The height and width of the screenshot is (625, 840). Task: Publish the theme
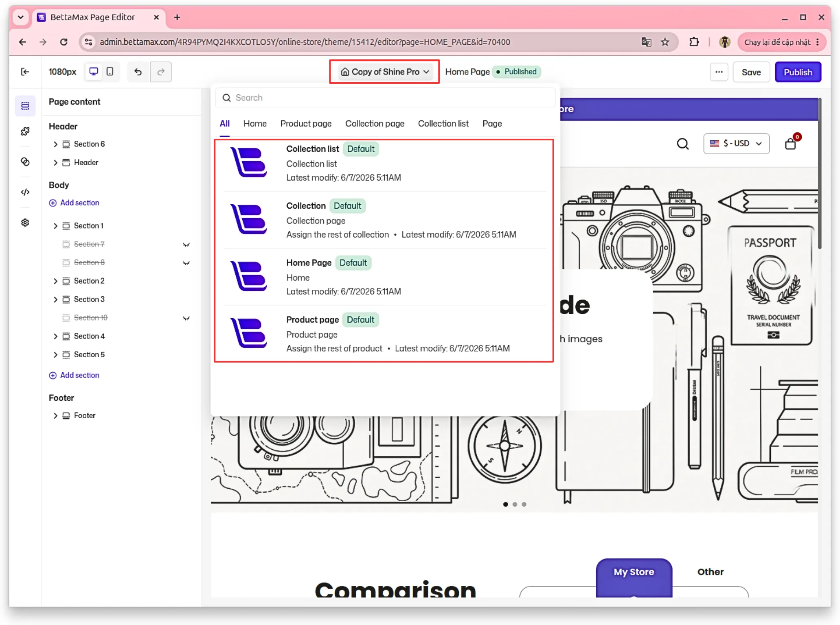tap(797, 72)
